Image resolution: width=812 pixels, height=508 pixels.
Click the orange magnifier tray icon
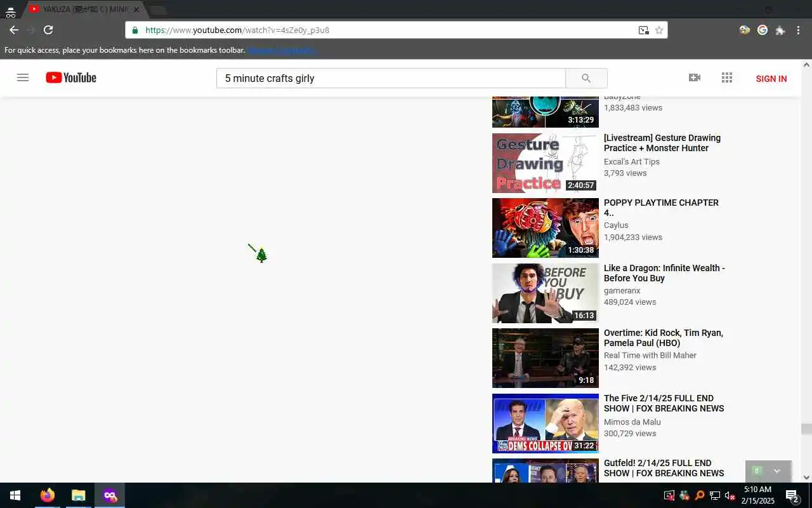(699, 495)
